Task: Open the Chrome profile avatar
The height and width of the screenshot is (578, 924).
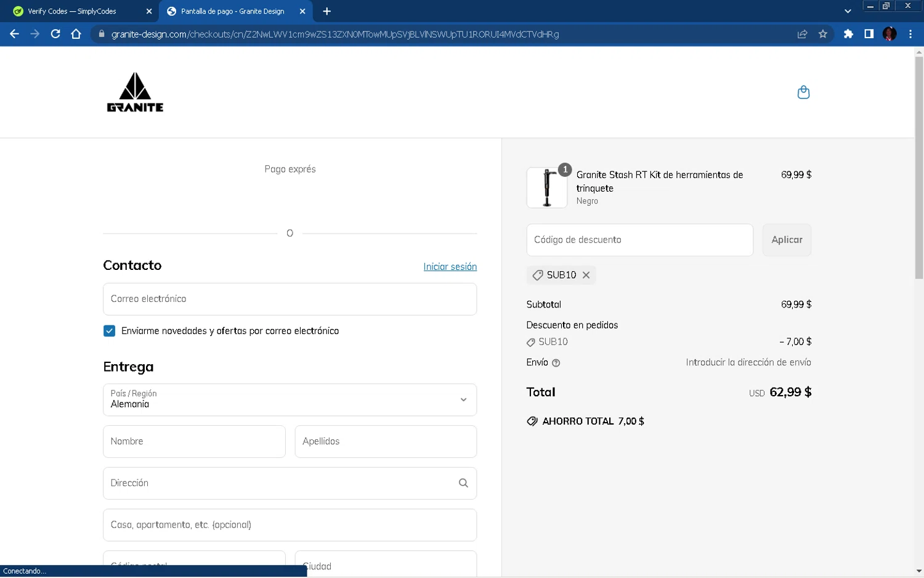Action: tap(890, 34)
